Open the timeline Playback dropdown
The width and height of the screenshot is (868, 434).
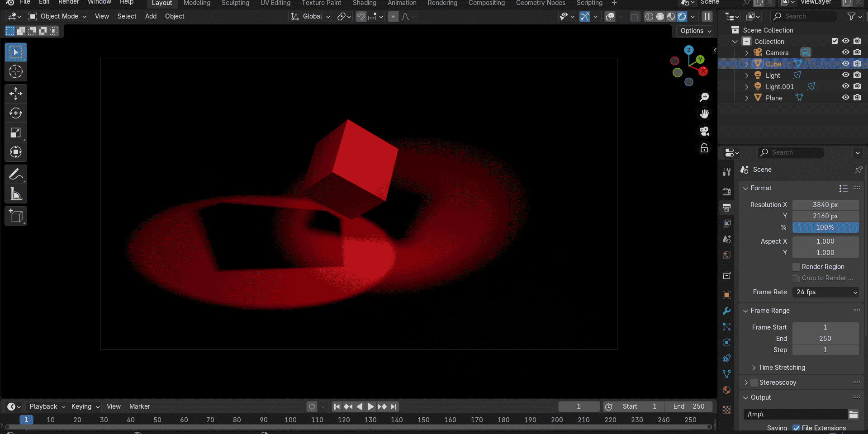pyautogui.click(x=47, y=406)
